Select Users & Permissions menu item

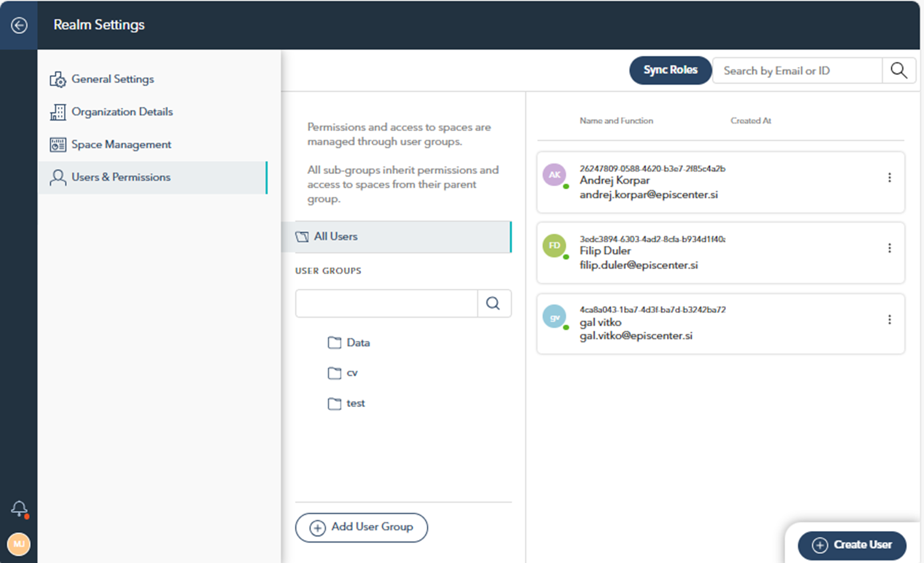coord(152,178)
